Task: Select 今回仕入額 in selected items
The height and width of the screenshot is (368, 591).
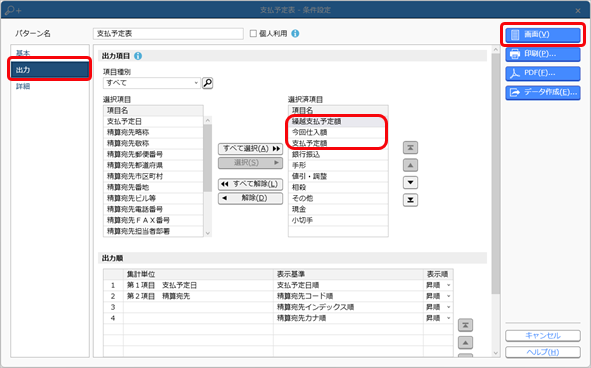Action: click(338, 132)
